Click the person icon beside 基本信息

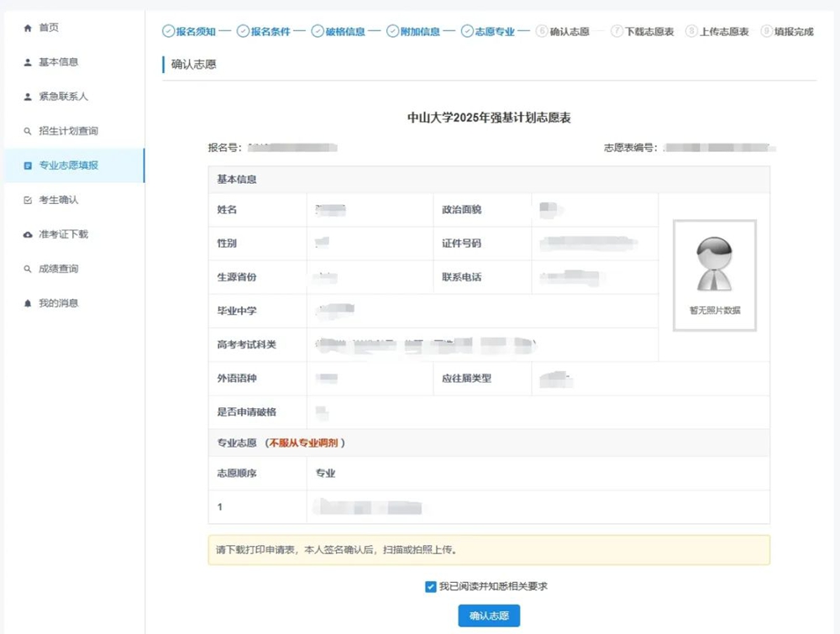click(28, 62)
